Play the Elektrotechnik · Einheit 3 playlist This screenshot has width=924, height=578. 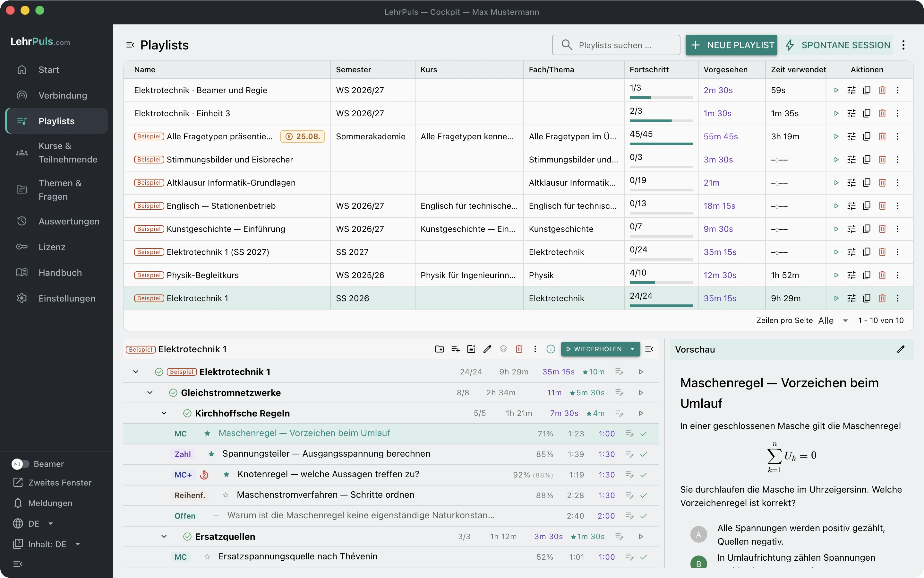tap(836, 113)
